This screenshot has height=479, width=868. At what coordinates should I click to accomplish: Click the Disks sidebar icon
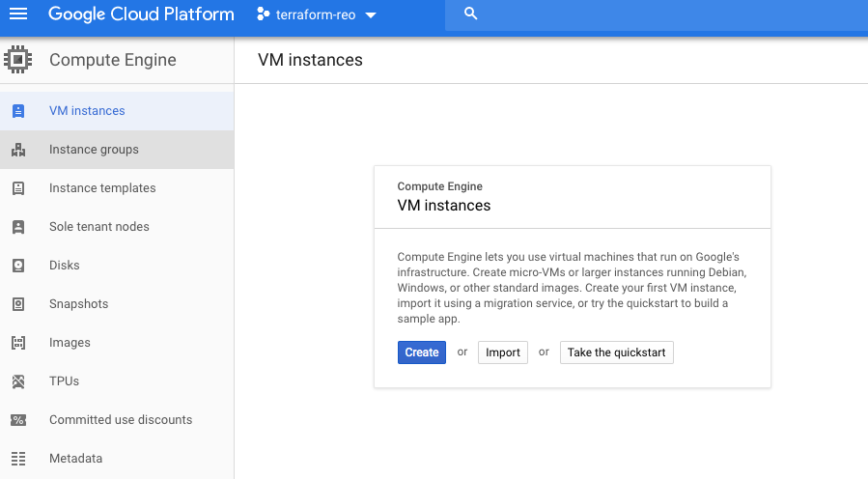pyautogui.click(x=18, y=266)
